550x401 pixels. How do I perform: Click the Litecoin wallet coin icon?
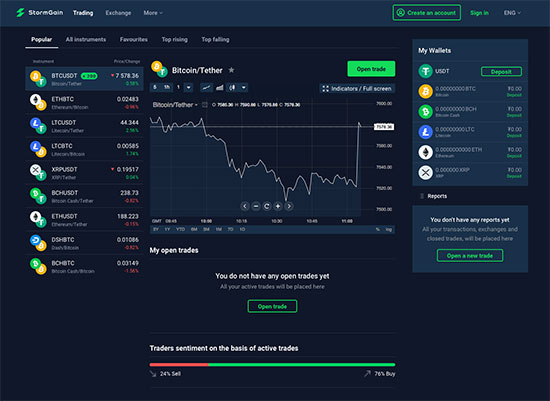coord(425,132)
